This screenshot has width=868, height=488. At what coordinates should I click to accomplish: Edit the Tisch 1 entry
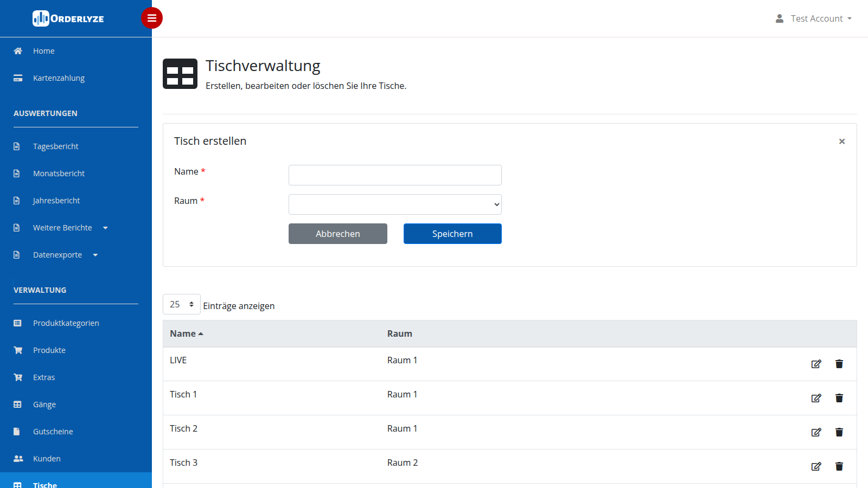pyautogui.click(x=816, y=398)
